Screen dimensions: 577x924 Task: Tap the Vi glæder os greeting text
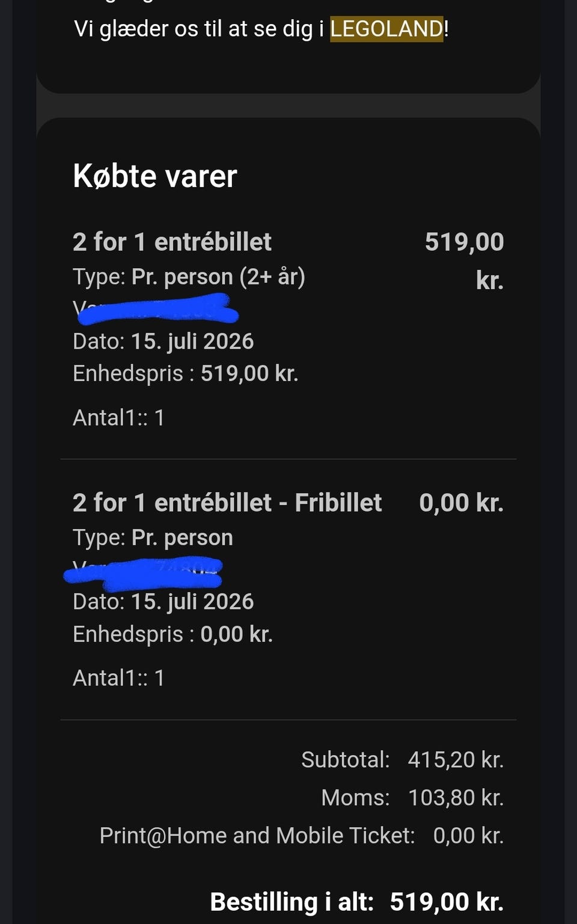[261, 29]
